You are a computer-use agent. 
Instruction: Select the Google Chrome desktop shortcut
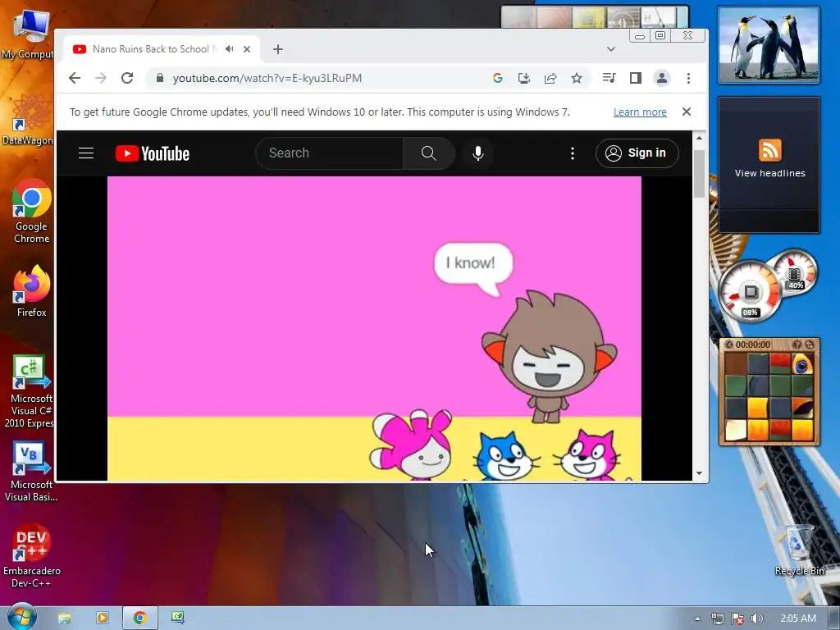pos(32,212)
